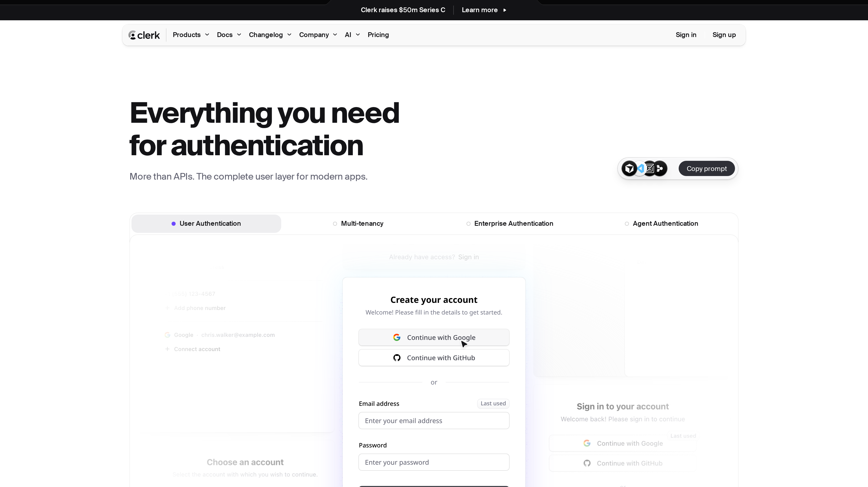Viewport: 868px width, 487px height.
Task: Click Sign up in the navbar
Action: (x=724, y=35)
